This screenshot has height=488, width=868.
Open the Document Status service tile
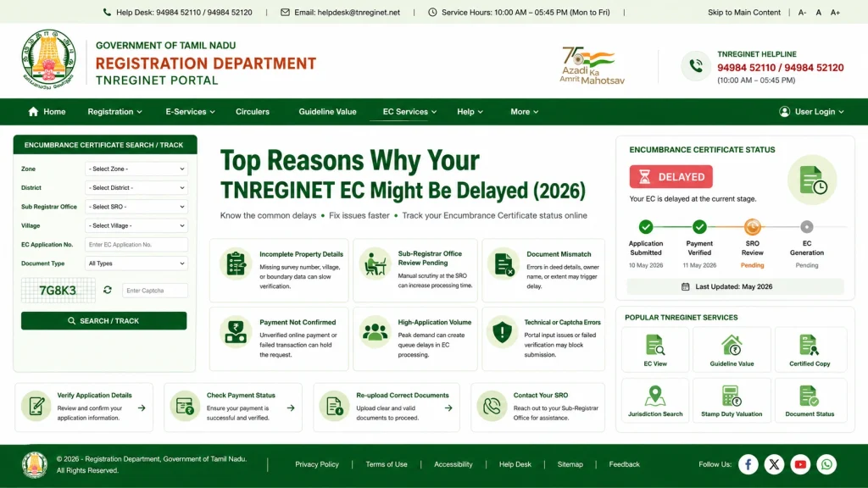click(x=810, y=401)
